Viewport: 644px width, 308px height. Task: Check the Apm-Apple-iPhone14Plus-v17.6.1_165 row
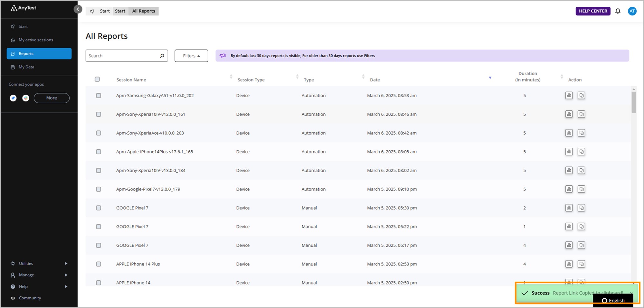click(x=99, y=152)
